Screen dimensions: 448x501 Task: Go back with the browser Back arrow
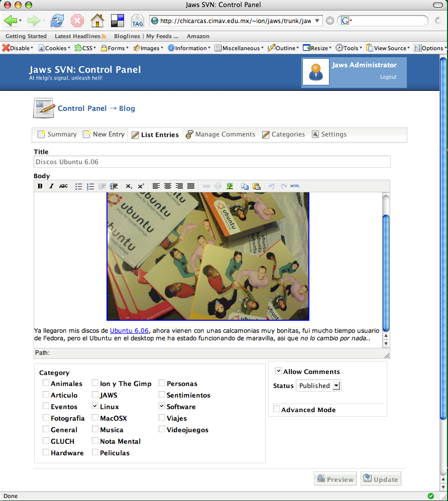click(11, 21)
